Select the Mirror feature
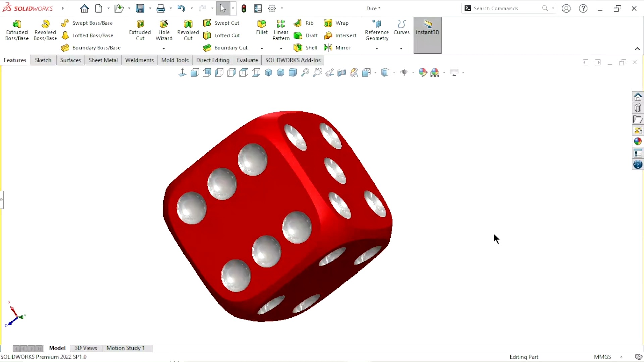This screenshot has width=644, height=362. [337, 48]
